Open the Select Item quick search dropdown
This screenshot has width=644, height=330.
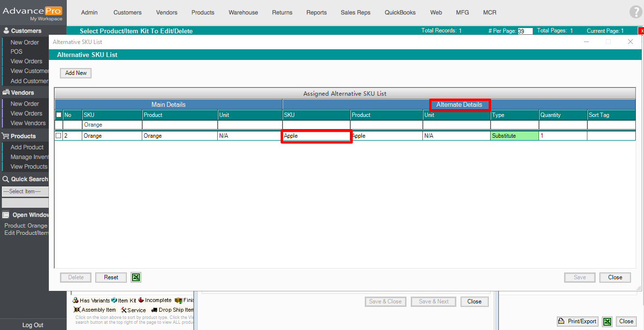click(x=25, y=191)
